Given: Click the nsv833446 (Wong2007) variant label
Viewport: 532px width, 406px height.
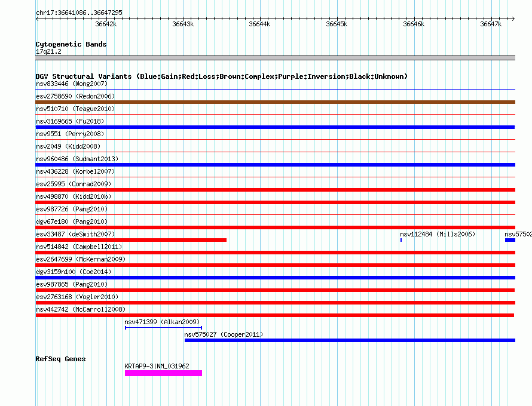Looking at the screenshot, I should pyautogui.click(x=72, y=84).
